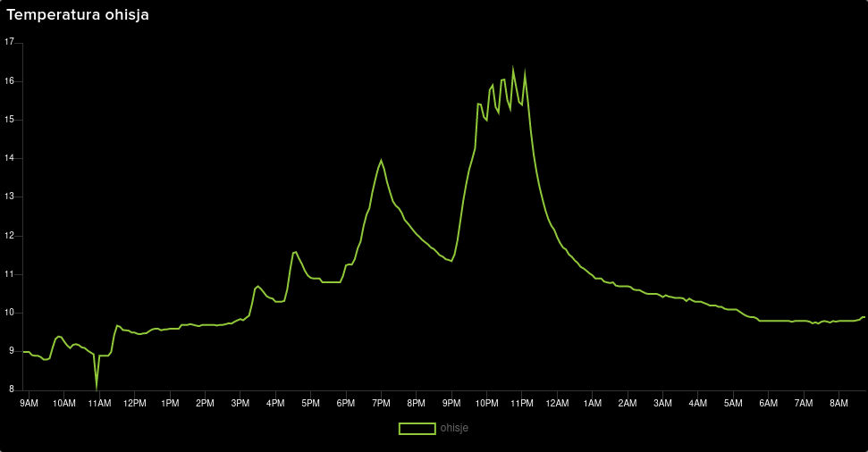Select the sharp dip just before 11AM

click(97, 386)
